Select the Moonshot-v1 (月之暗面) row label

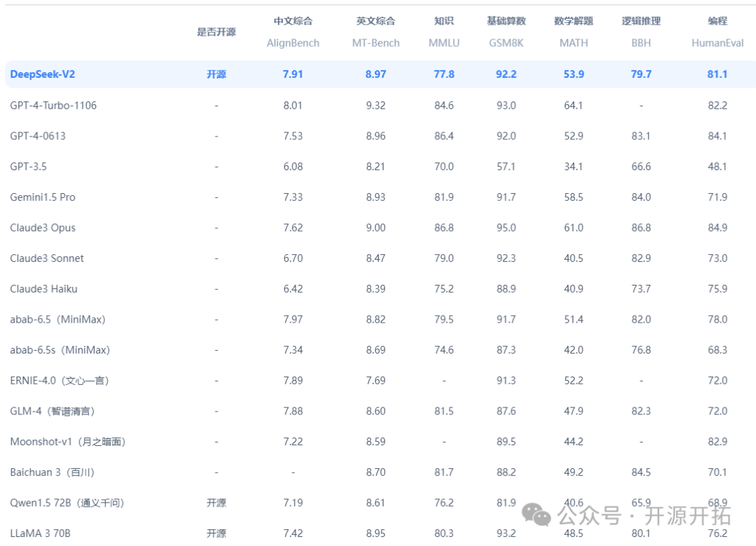[x=67, y=442]
